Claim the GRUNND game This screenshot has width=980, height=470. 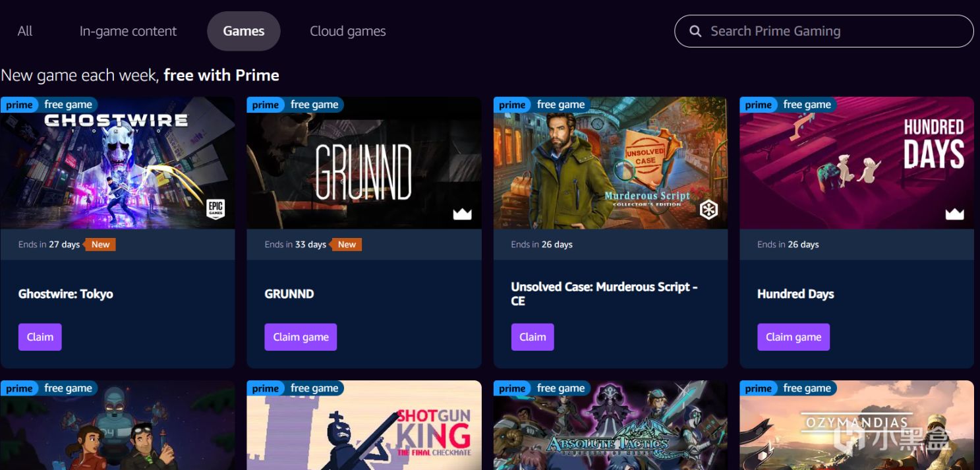click(301, 337)
